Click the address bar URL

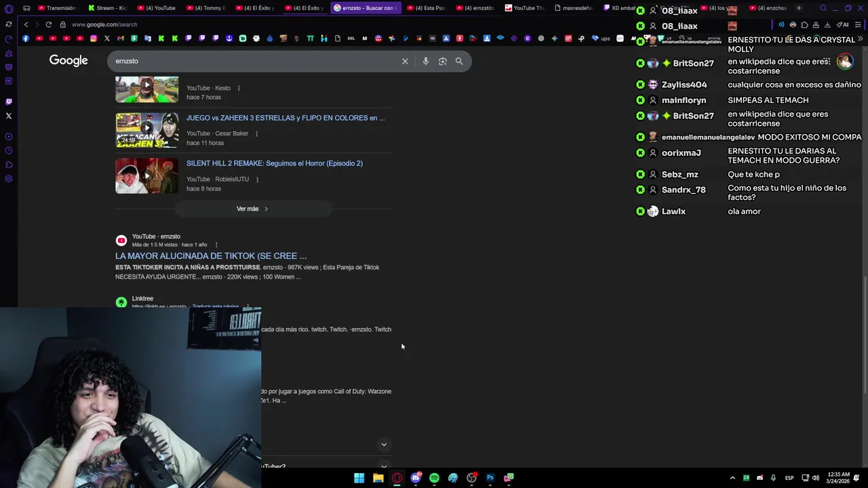pos(104,24)
